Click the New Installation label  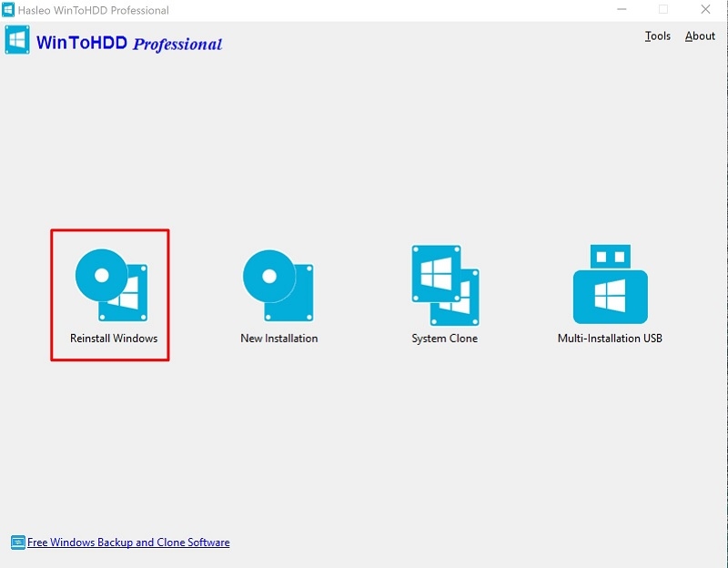[x=279, y=338]
